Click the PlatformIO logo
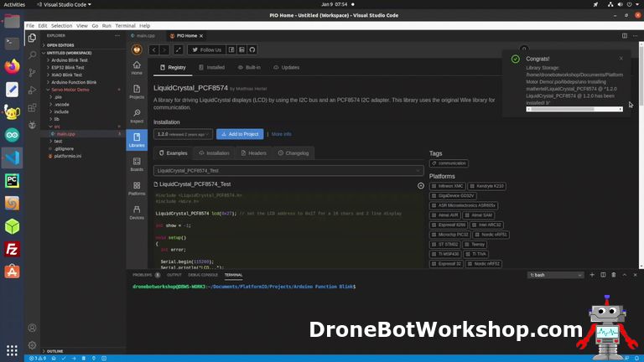The height and width of the screenshot is (362, 644). [x=137, y=49]
